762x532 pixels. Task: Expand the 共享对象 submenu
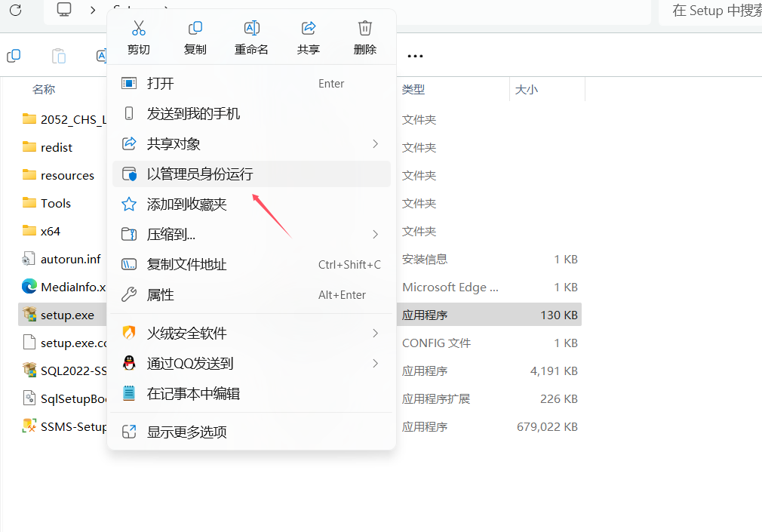click(x=375, y=143)
